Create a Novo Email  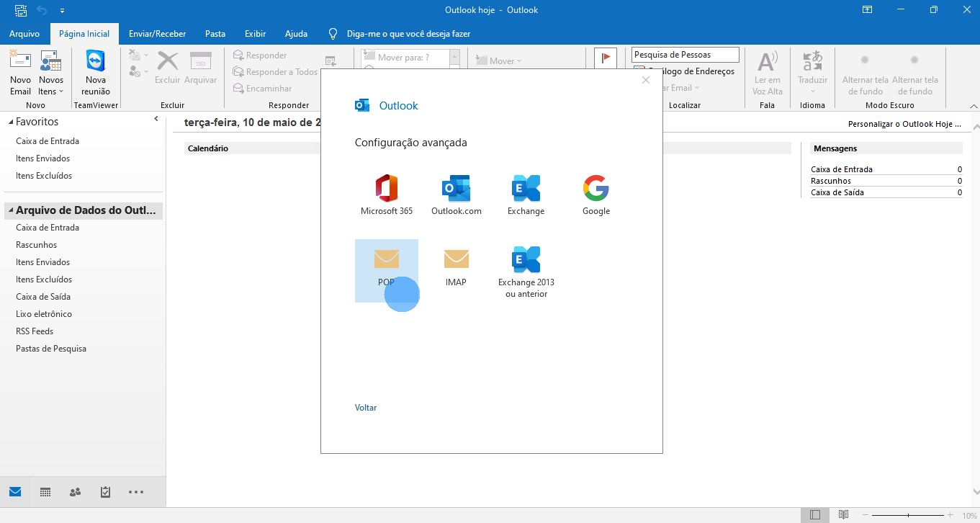click(x=20, y=73)
